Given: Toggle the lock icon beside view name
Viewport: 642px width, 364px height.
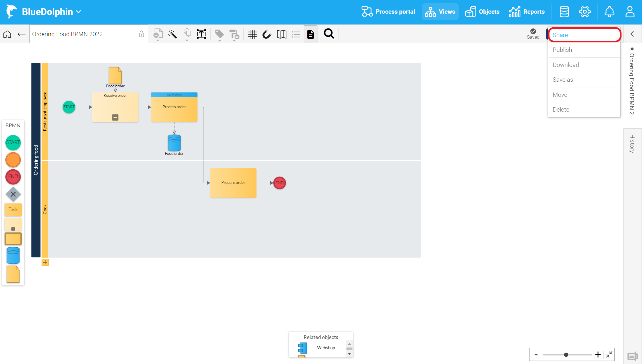Looking at the screenshot, I should coord(141,34).
